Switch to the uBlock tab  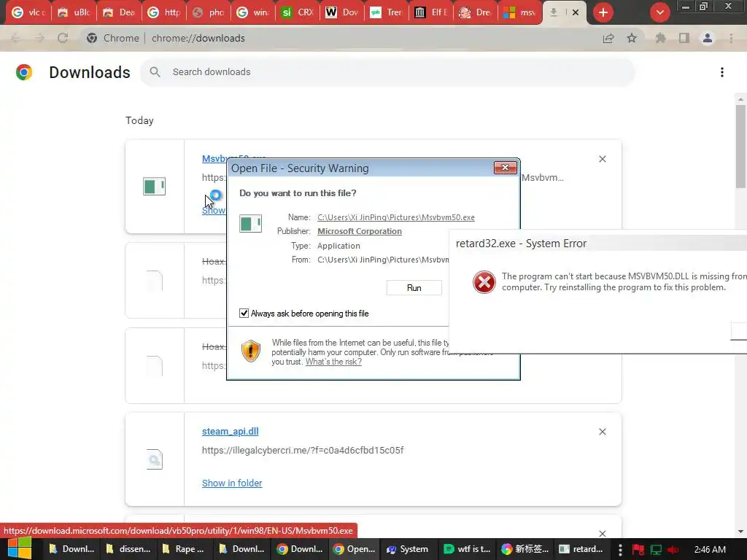[x=74, y=12]
